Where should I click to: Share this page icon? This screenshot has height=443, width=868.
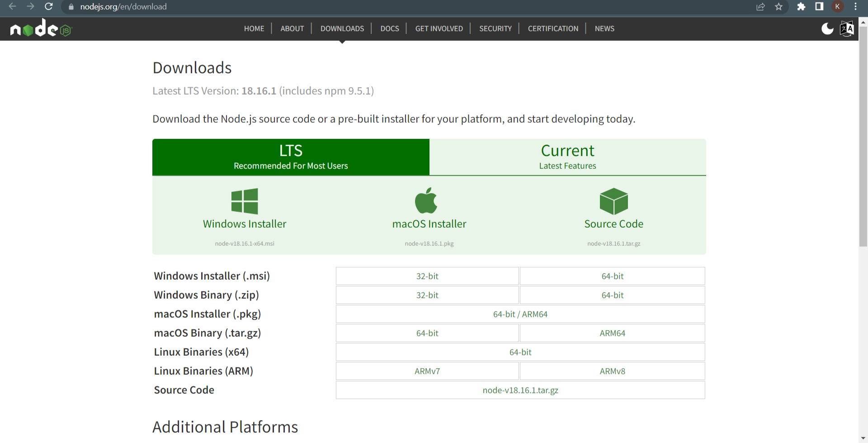coord(761,7)
